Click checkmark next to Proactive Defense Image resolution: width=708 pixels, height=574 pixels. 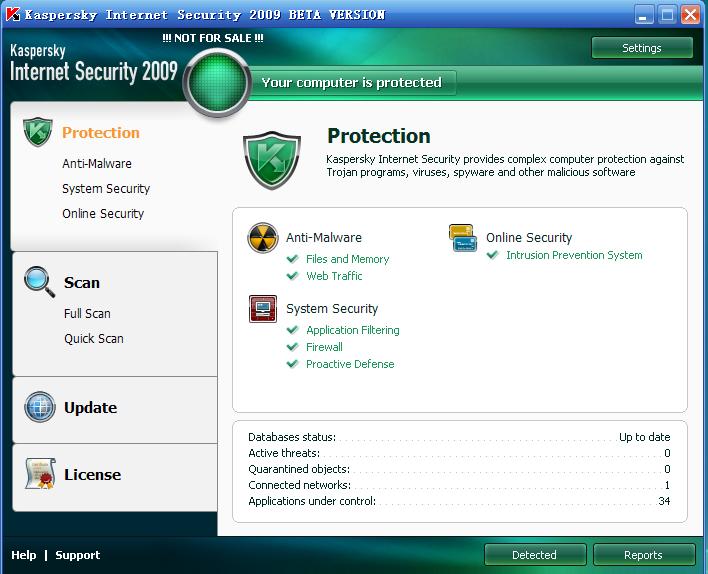pos(293,364)
